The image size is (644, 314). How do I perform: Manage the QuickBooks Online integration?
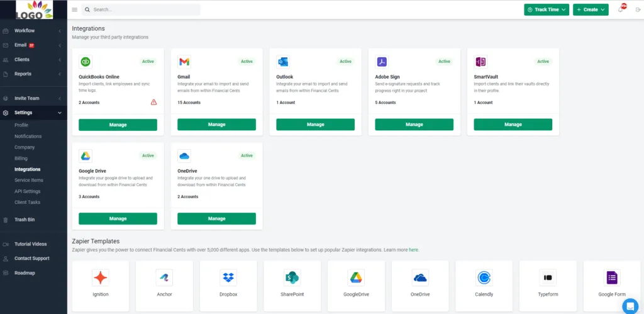(118, 125)
